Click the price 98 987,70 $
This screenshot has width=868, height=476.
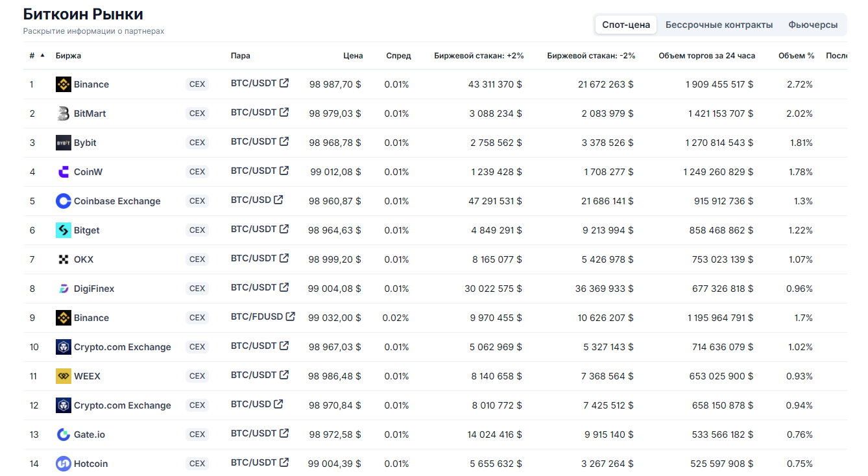pos(335,84)
